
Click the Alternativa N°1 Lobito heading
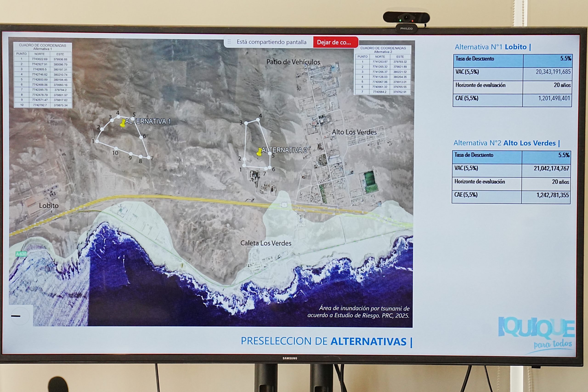[492, 47]
